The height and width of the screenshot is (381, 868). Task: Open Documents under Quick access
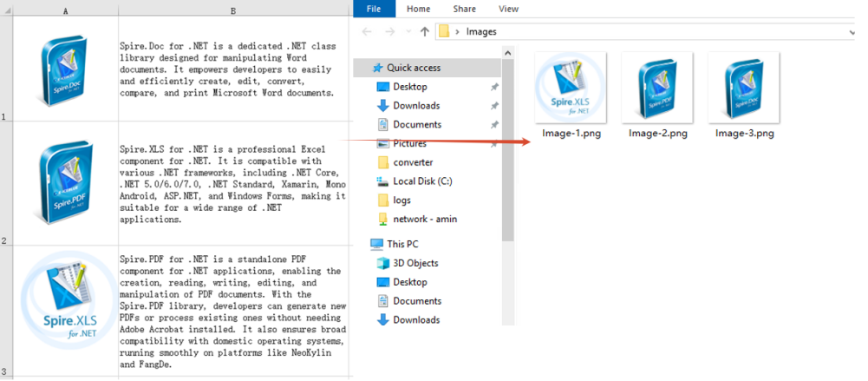(x=417, y=124)
